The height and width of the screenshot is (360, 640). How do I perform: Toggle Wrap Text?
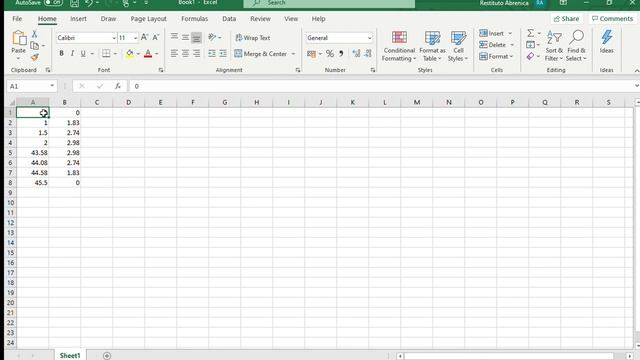[253, 38]
